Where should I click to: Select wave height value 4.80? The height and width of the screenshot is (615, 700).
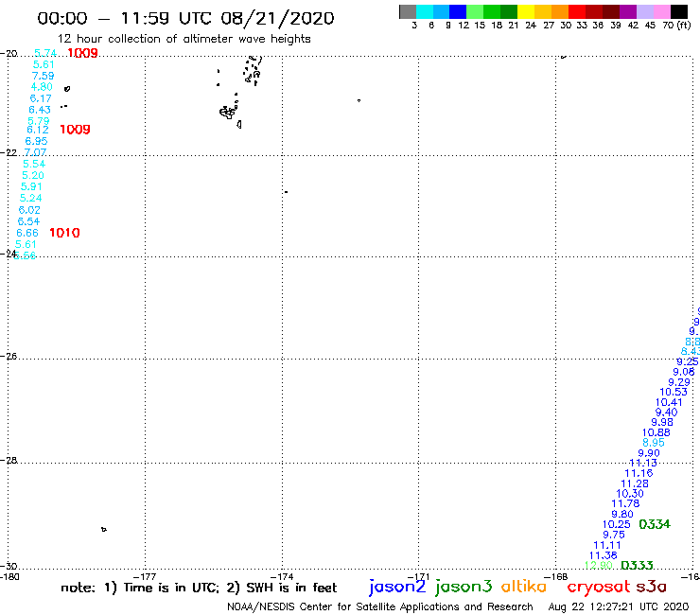click(x=42, y=87)
